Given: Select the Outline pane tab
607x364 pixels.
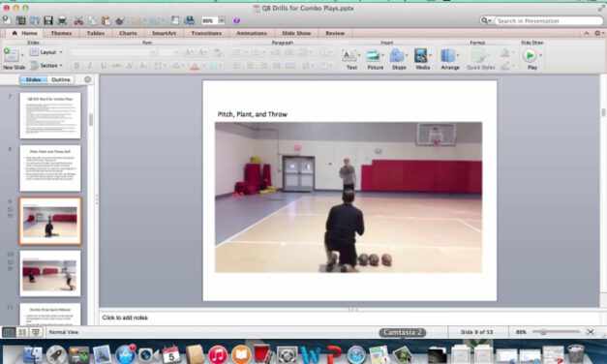Looking at the screenshot, I should coord(61,79).
